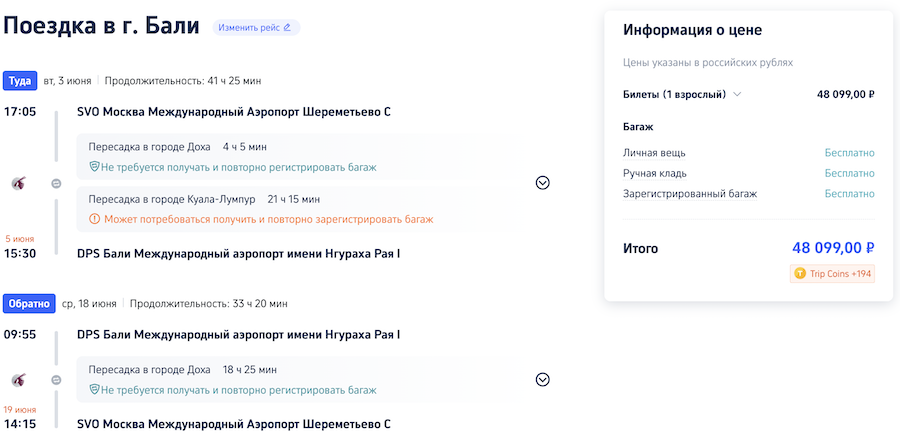Click the Qatar Airways logo on outbound flight
This screenshot has width=900, height=438.
tap(19, 183)
